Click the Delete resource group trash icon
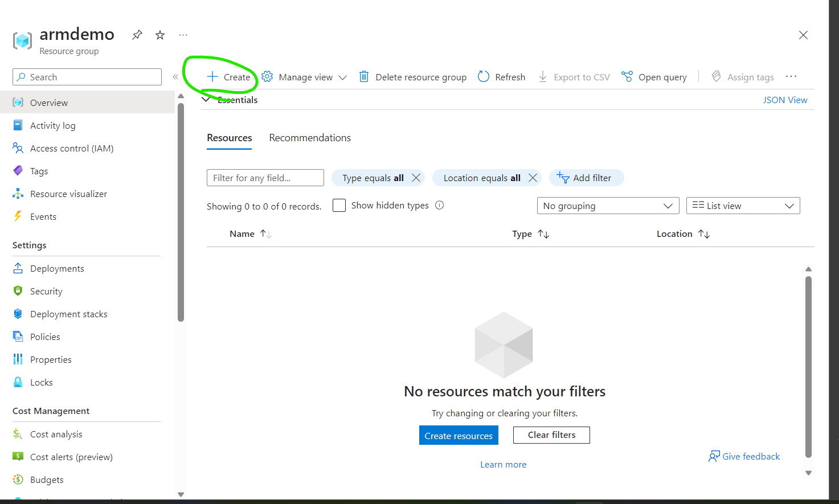The height and width of the screenshot is (504, 839). [x=364, y=77]
